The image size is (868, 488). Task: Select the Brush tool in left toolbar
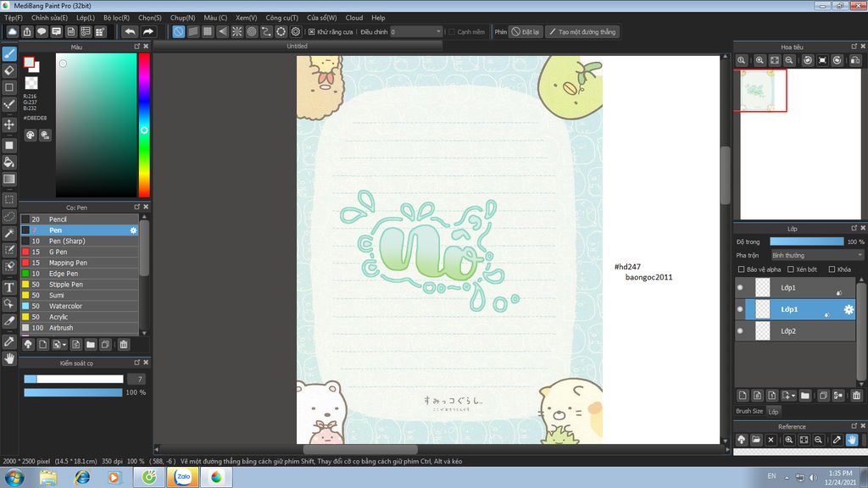coord(9,53)
